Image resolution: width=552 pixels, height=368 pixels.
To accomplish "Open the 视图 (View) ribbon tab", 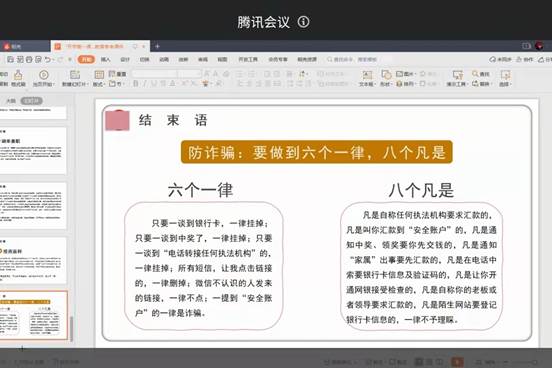I will [x=222, y=59].
